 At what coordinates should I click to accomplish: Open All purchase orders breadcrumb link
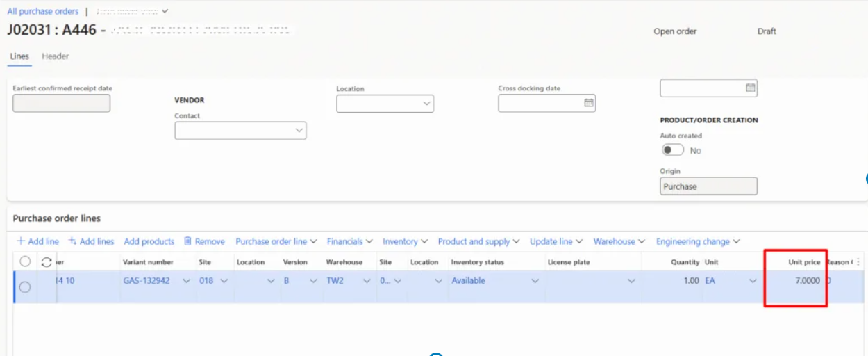43,11
